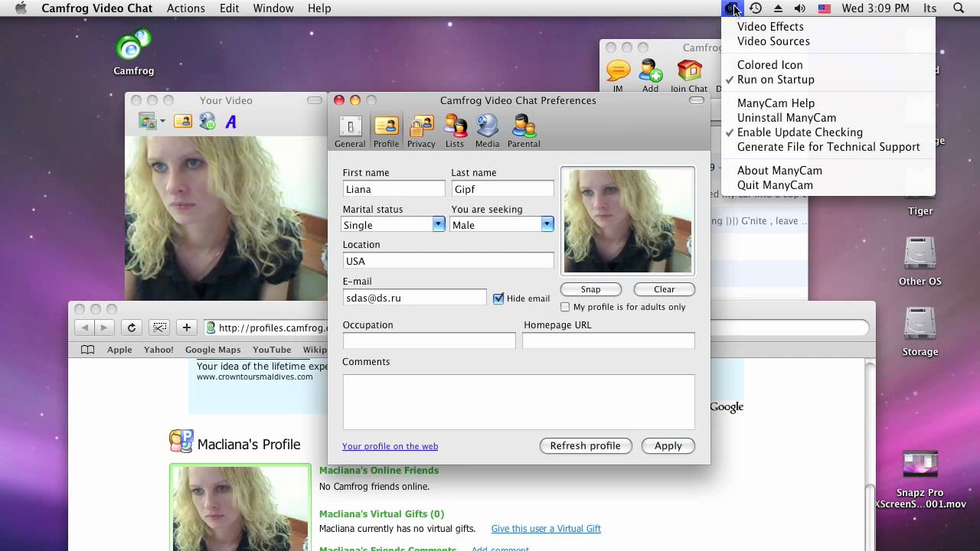Choose About ManyCam
The image size is (980, 551).
pos(779,171)
